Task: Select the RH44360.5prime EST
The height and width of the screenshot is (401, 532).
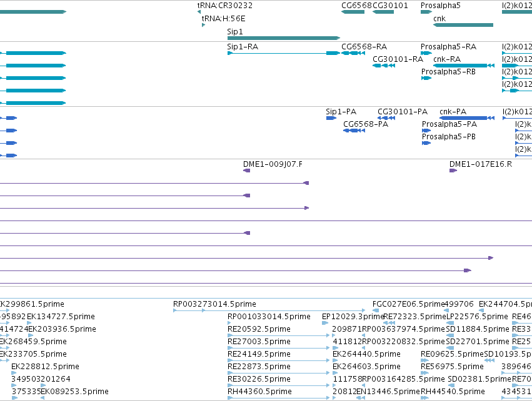Action: click(x=279, y=398)
